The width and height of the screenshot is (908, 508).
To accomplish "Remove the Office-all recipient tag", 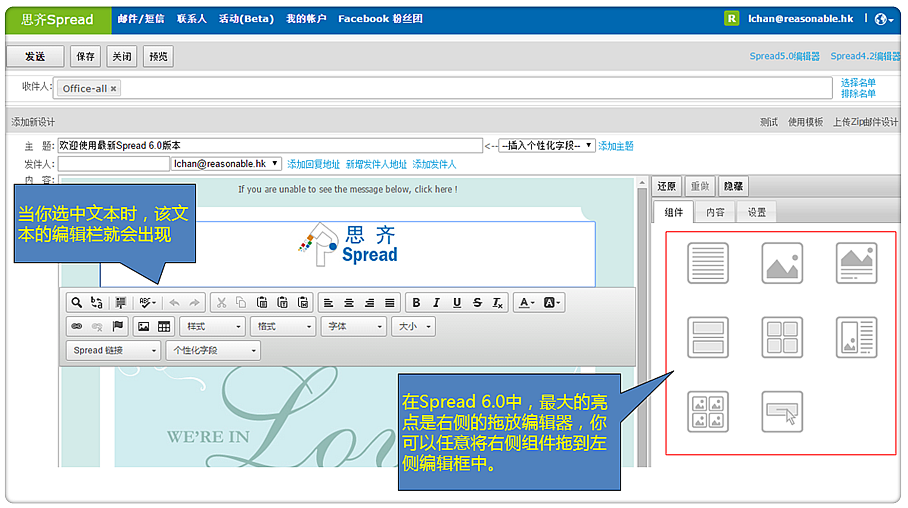I will [x=114, y=89].
